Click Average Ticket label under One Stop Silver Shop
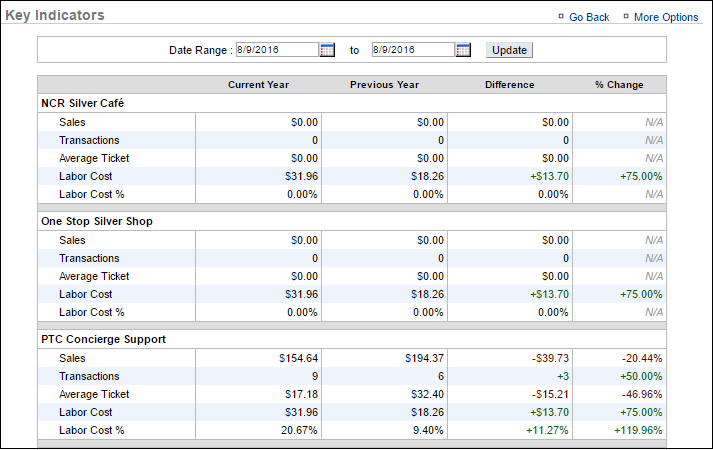Screen dimensions: 713x450 94,276
